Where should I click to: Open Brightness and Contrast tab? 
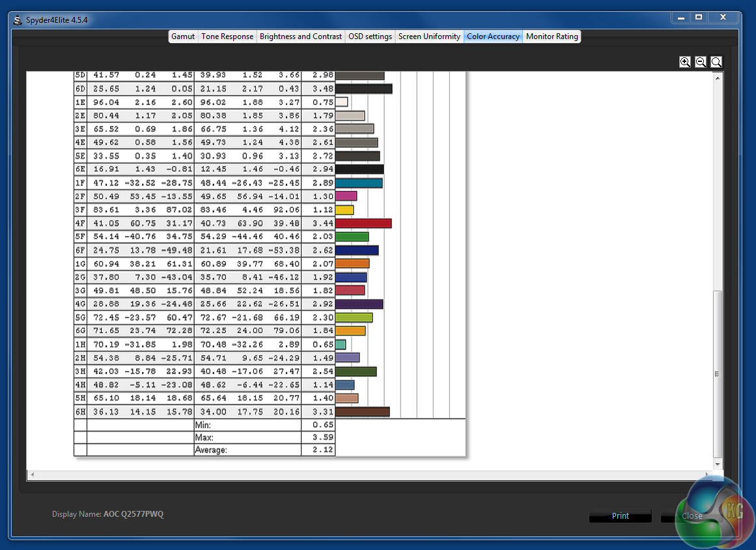300,36
